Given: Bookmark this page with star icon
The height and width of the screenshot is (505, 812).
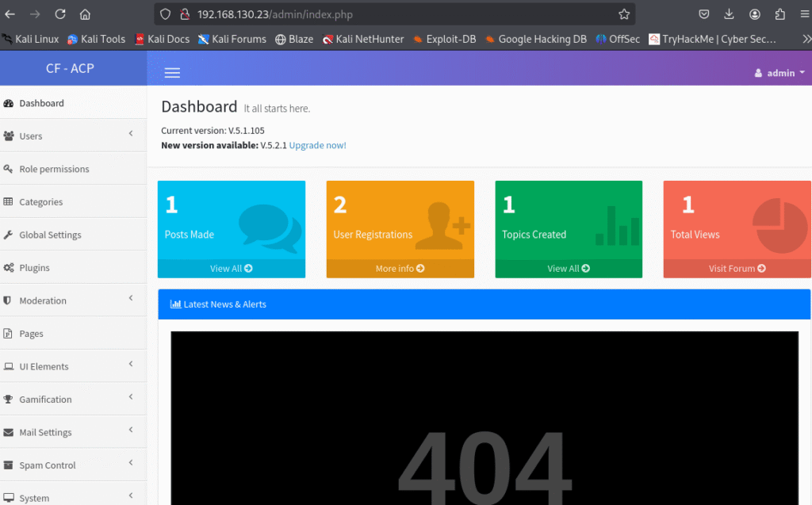Looking at the screenshot, I should coord(624,14).
